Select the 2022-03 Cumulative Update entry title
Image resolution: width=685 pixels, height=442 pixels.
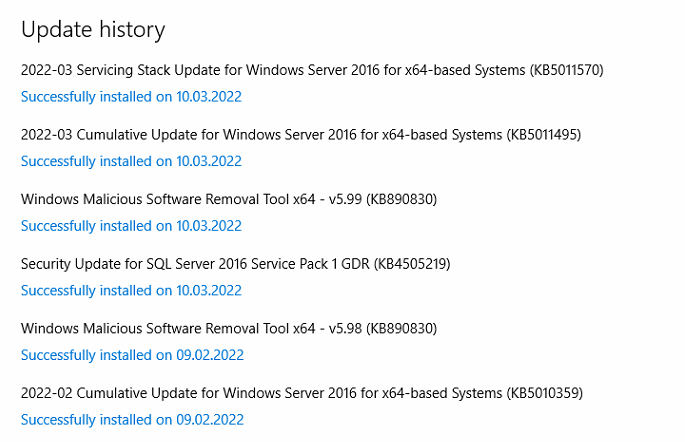pos(301,135)
